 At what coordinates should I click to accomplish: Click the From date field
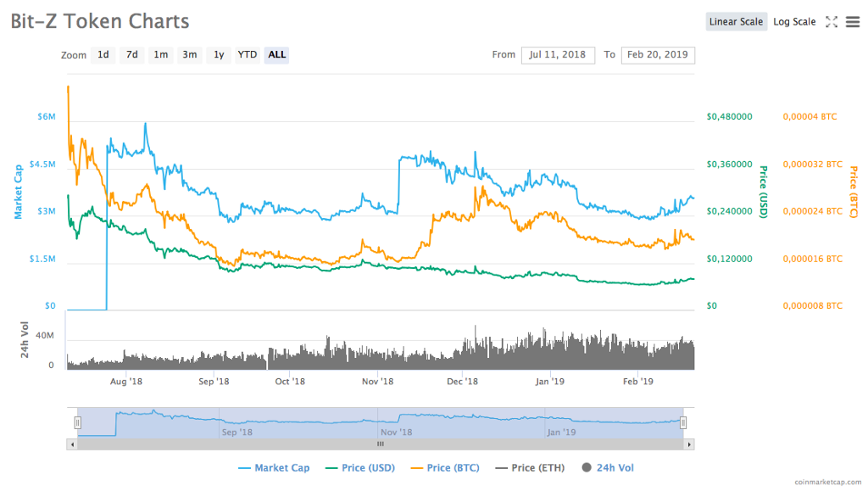coord(558,55)
